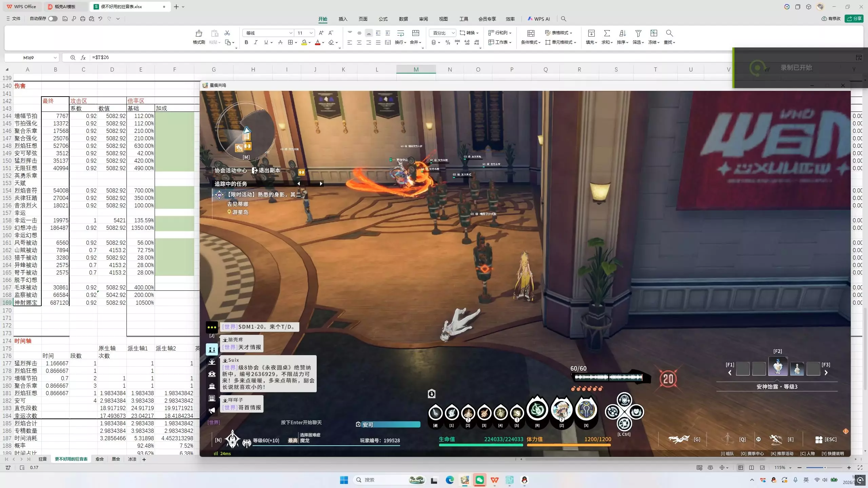This screenshot has width=868, height=488.
Task: Switch to the 狂音 sheet tab
Action: [42, 459]
